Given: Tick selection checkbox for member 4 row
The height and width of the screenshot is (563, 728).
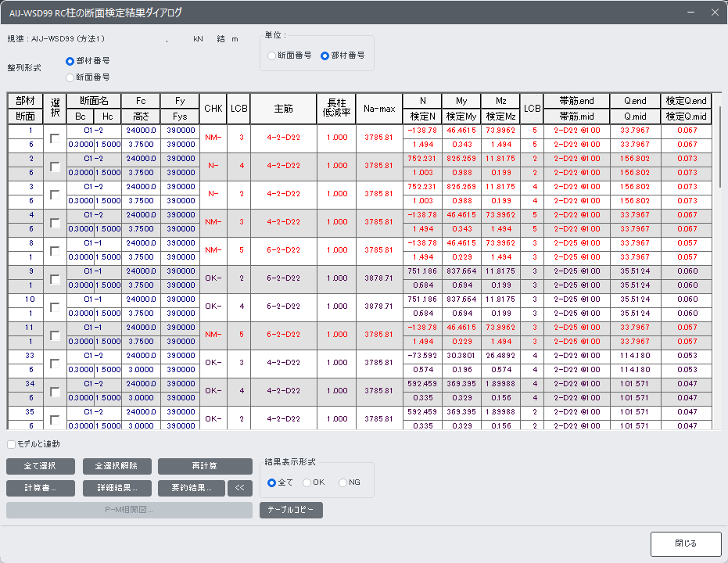Looking at the screenshot, I should [x=55, y=223].
